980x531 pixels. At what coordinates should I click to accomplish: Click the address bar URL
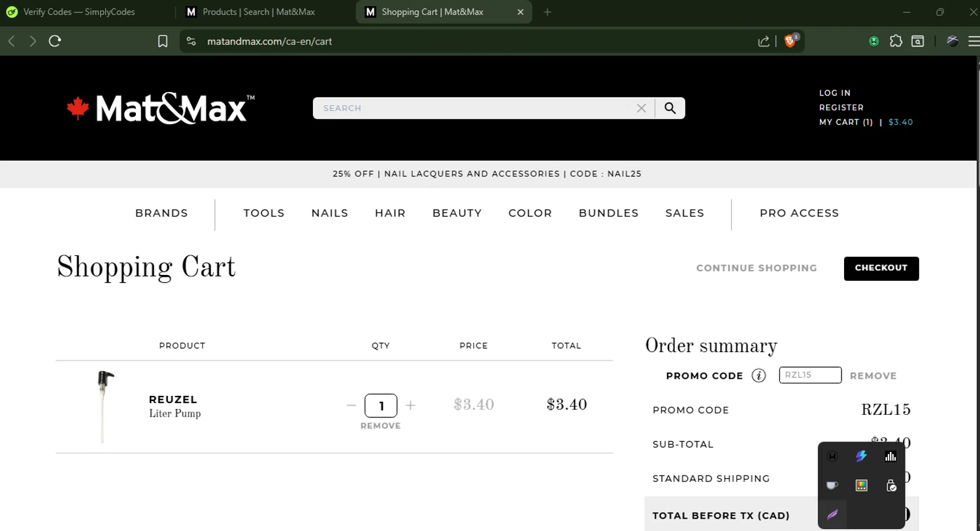(269, 41)
